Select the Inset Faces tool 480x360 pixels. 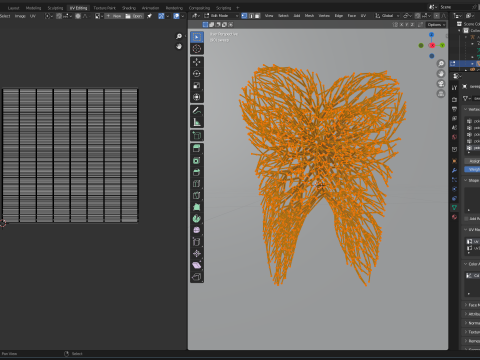pos(197,160)
